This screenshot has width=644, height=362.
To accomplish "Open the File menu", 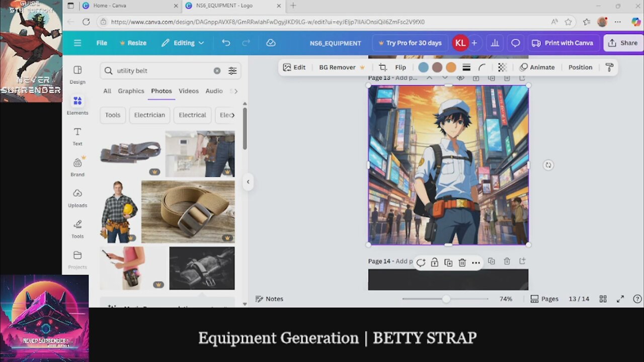I will 102,43.
